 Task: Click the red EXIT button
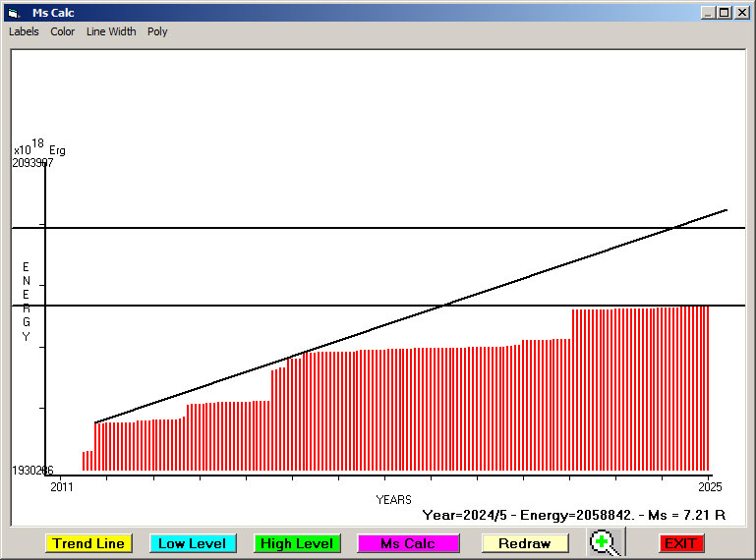point(680,543)
